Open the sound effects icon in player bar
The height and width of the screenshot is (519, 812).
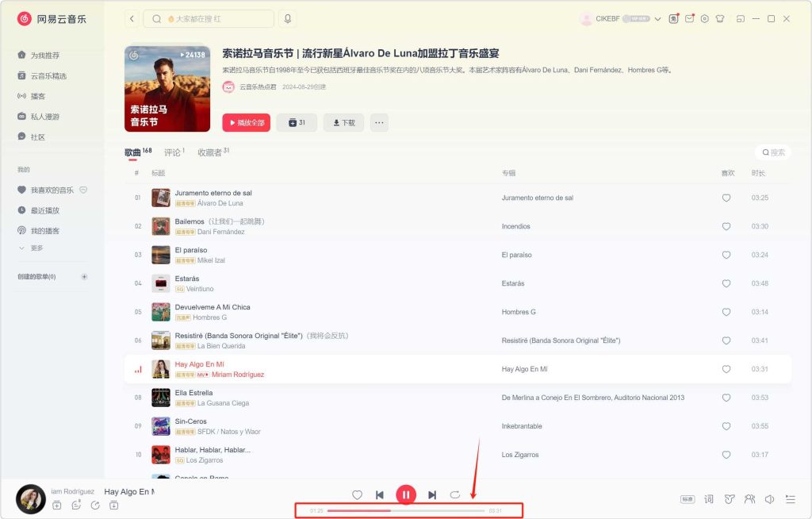tap(730, 499)
